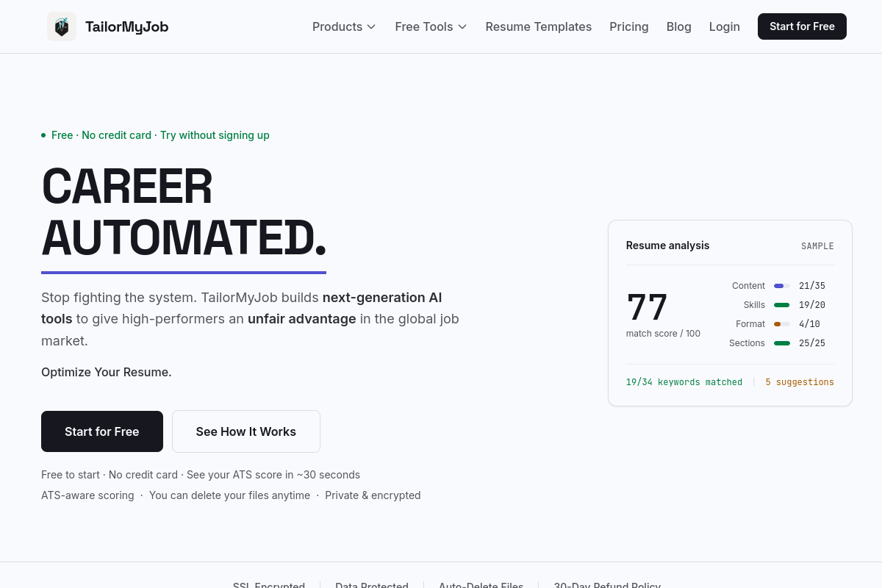Image resolution: width=882 pixels, height=588 pixels.
Task: Click 'You can delete your files anytime' text
Action: tap(229, 495)
